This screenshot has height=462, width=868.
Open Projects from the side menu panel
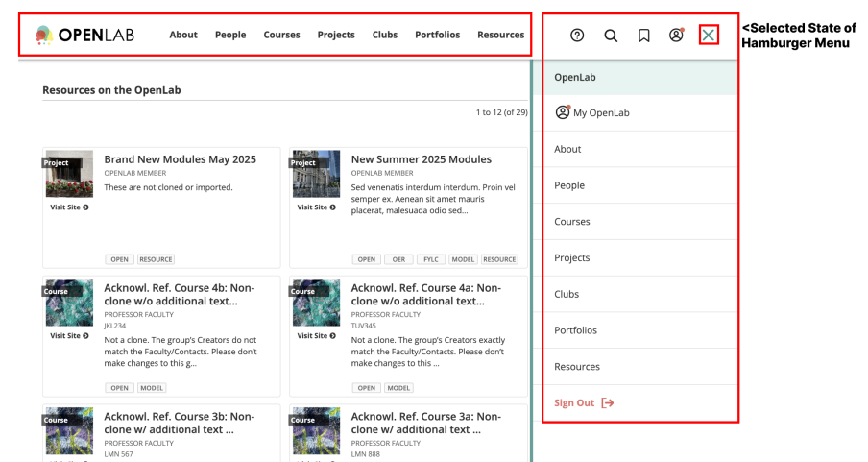point(572,258)
